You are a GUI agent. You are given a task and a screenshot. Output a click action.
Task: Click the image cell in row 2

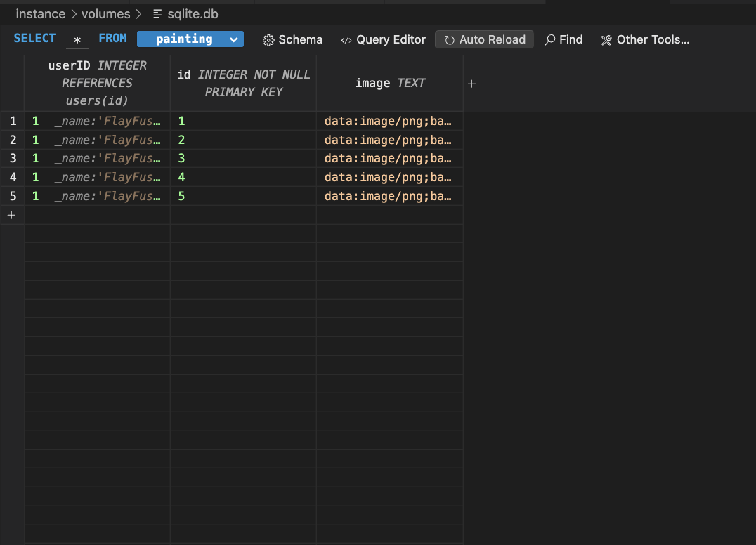click(x=389, y=140)
